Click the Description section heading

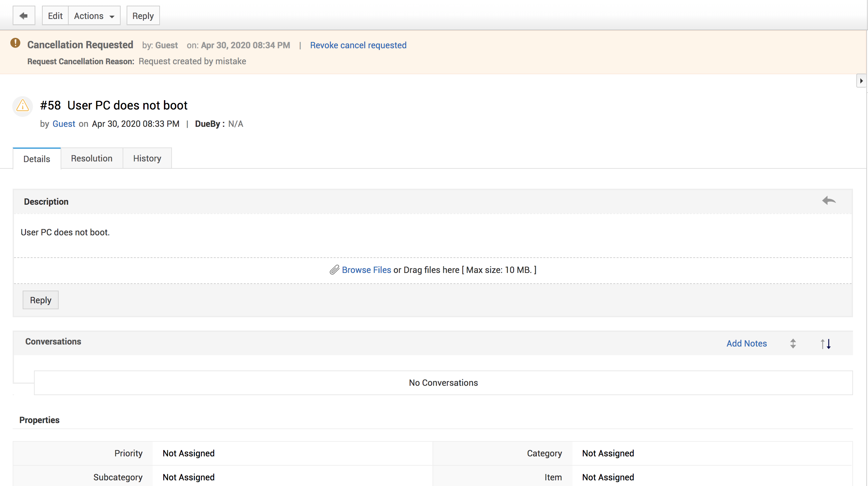click(46, 202)
